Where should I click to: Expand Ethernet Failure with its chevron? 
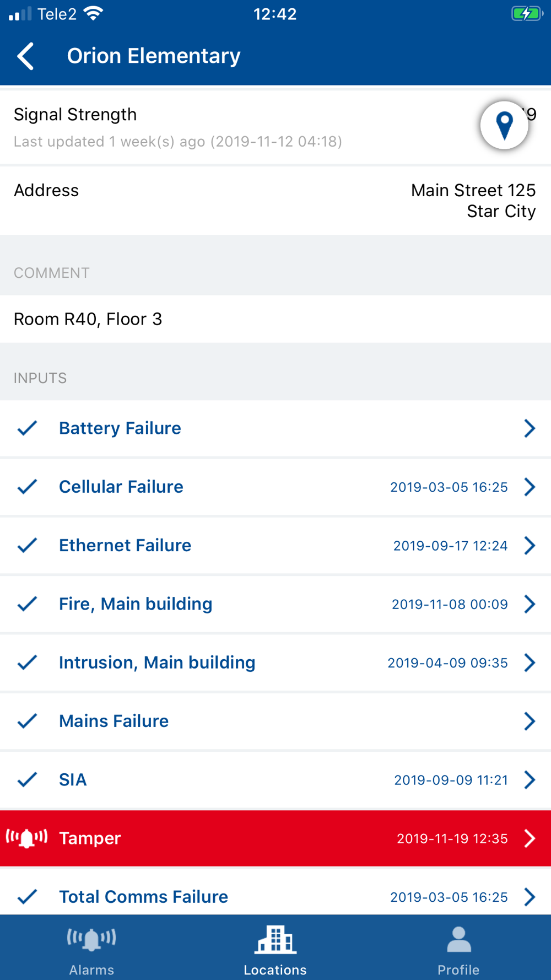coord(530,545)
